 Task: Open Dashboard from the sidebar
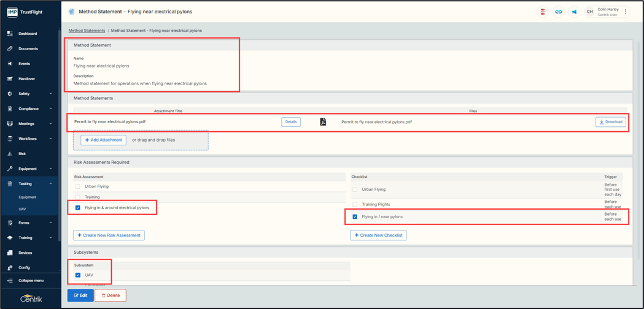pyautogui.click(x=28, y=34)
